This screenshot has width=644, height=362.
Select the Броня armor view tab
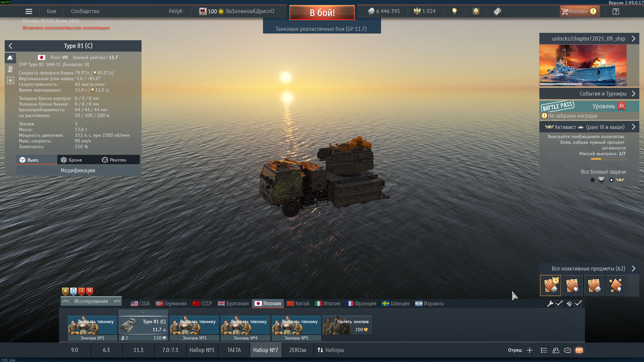click(x=71, y=160)
